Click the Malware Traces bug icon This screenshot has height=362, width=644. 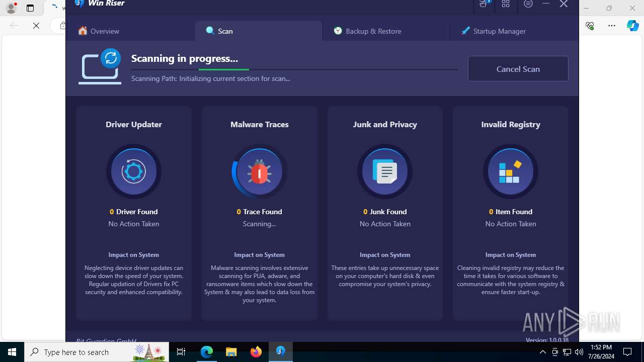pyautogui.click(x=260, y=171)
